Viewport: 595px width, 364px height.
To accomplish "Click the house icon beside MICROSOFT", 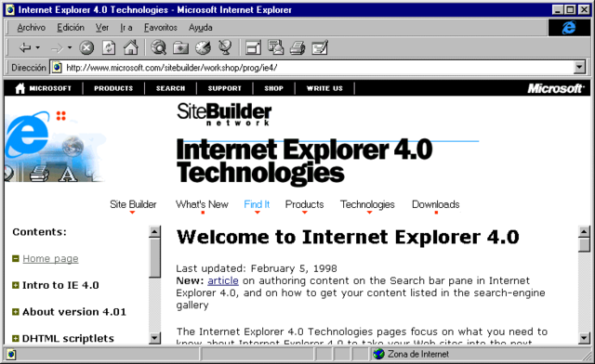I will (x=20, y=88).
